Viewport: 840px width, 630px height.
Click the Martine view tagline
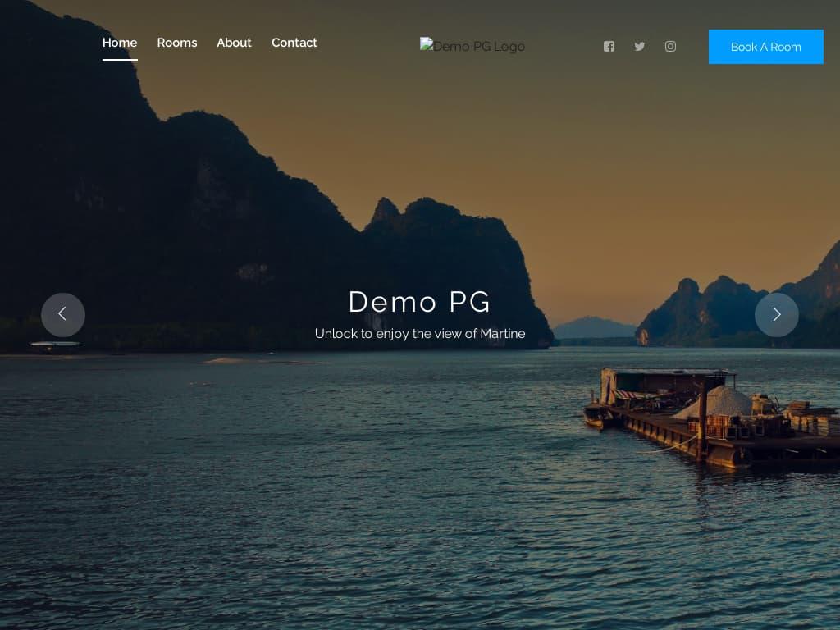(x=420, y=334)
